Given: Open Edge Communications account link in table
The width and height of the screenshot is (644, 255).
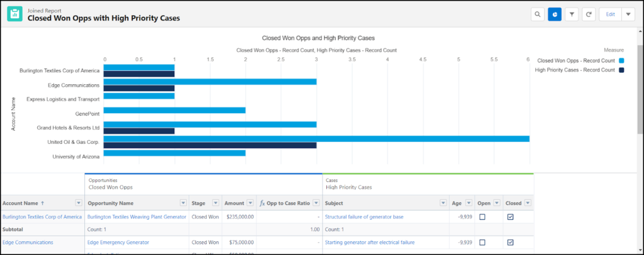Looking at the screenshot, I should point(28,242).
